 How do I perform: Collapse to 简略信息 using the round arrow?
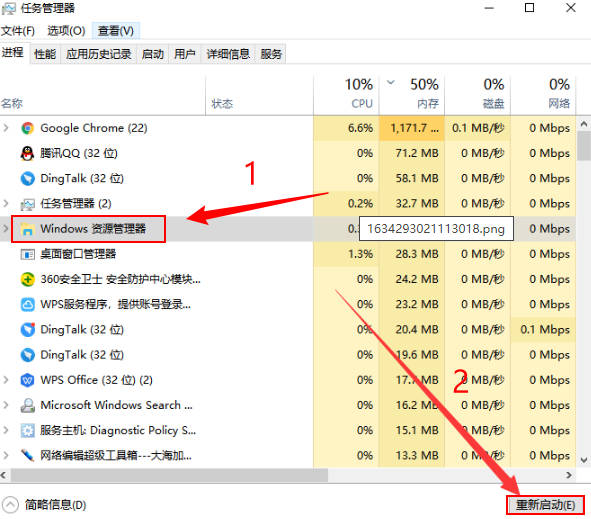10,505
